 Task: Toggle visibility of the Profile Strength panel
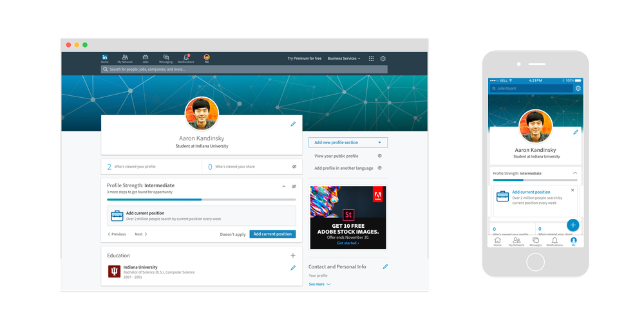point(294,186)
